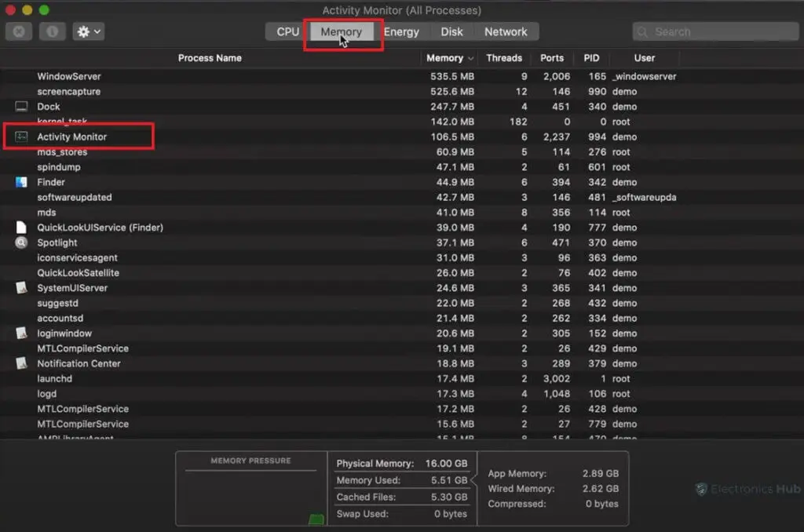The width and height of the screenshot is (804, 532).
Task: Switch to the Energy tab
Action: pyautogui.click(x=401, y=32)
